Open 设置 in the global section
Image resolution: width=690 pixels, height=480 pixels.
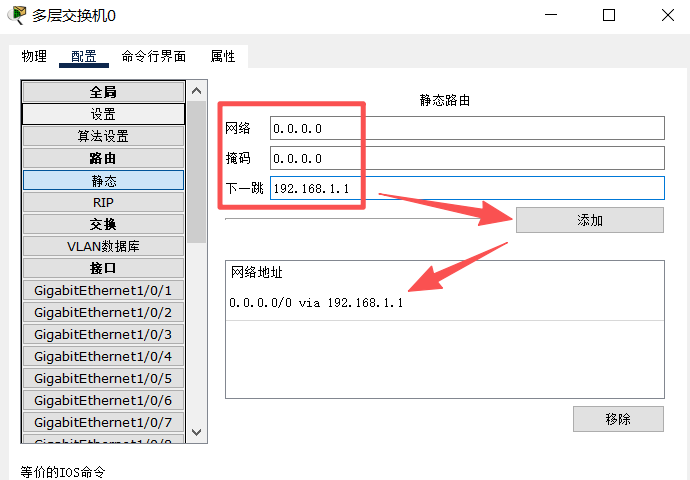[x=103, y=114]
